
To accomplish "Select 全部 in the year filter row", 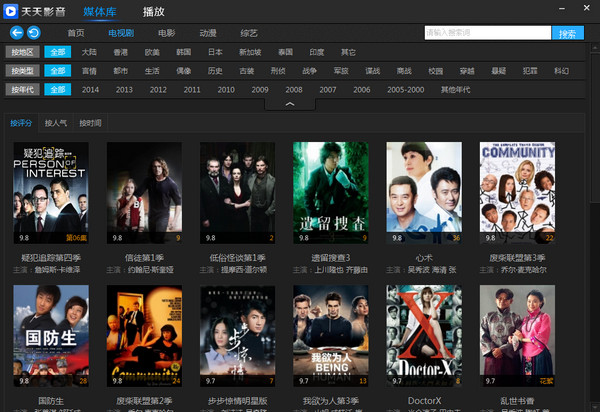I will coord(58,90).
